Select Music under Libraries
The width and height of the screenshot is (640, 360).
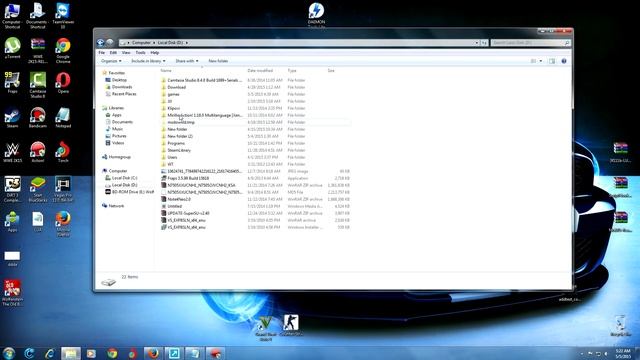point(114,129)
